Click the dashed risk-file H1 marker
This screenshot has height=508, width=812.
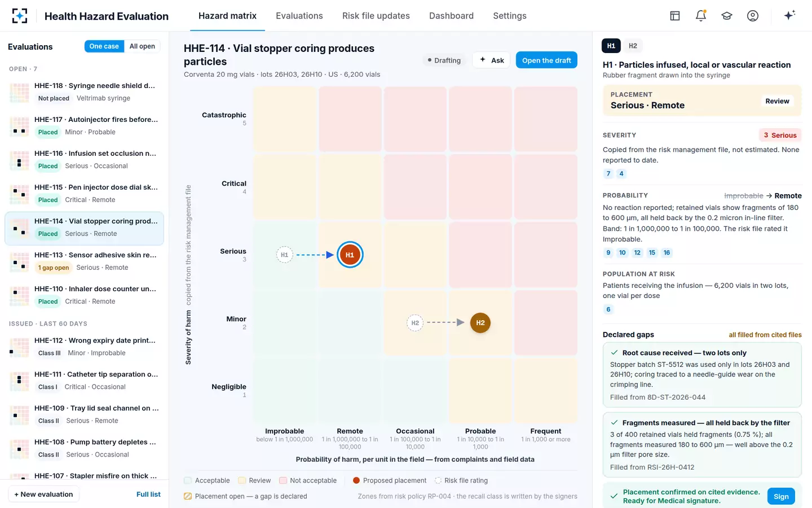click(285, 255)
